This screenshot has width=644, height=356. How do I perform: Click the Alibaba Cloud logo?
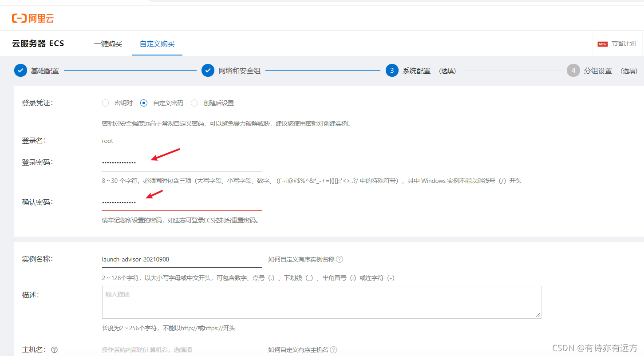(33, 18)
